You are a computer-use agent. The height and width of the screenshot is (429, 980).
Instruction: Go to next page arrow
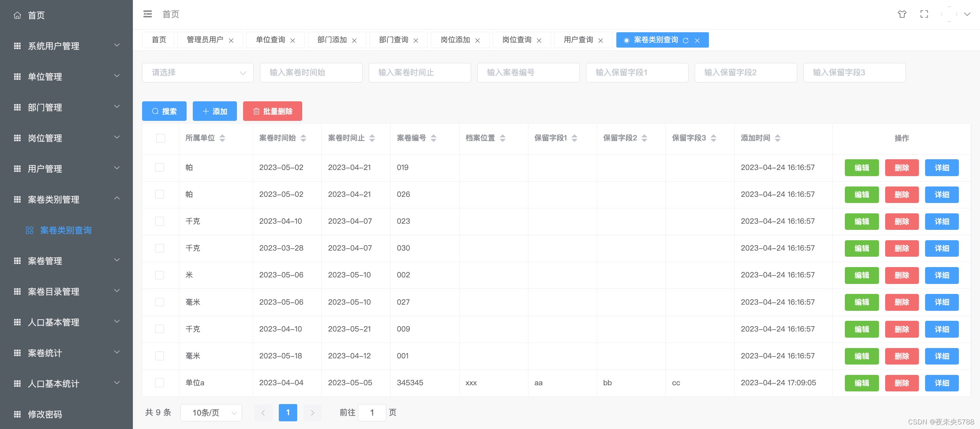click(312, 413)
